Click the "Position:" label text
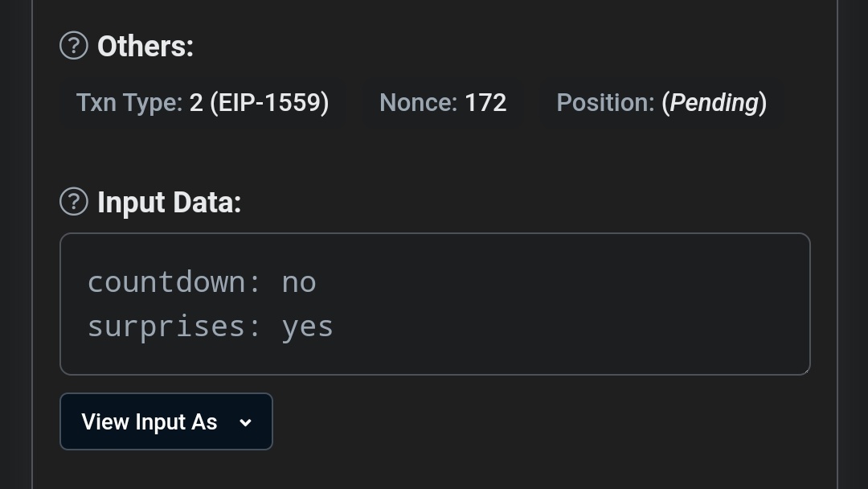Screen dimensions: 868x489 606,103
